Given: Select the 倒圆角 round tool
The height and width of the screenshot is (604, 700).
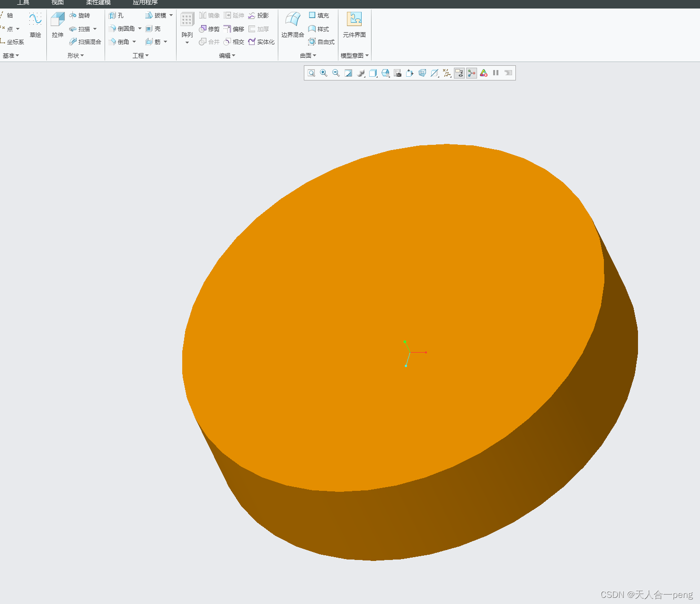Looking at the screenshot, I should (x=122, y=29).
